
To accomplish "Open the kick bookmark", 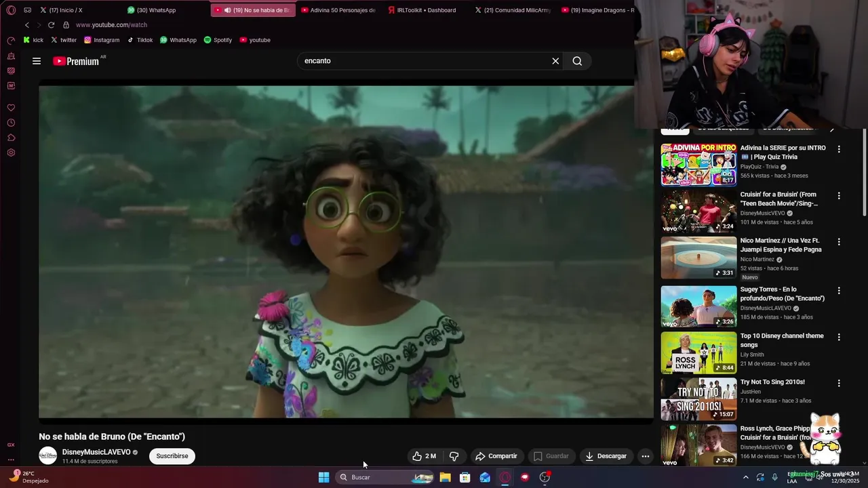I will coord(33,40).
